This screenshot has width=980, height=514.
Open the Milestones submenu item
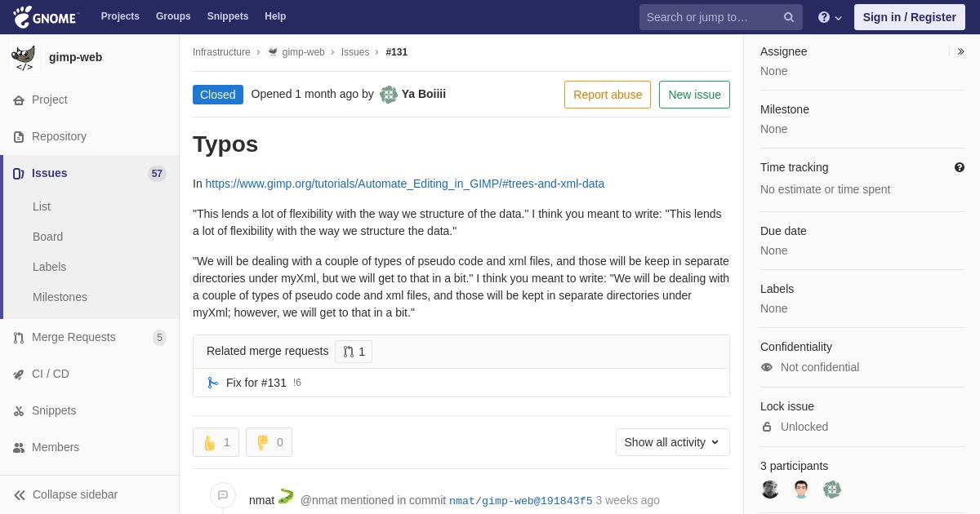tap(60, 297)
